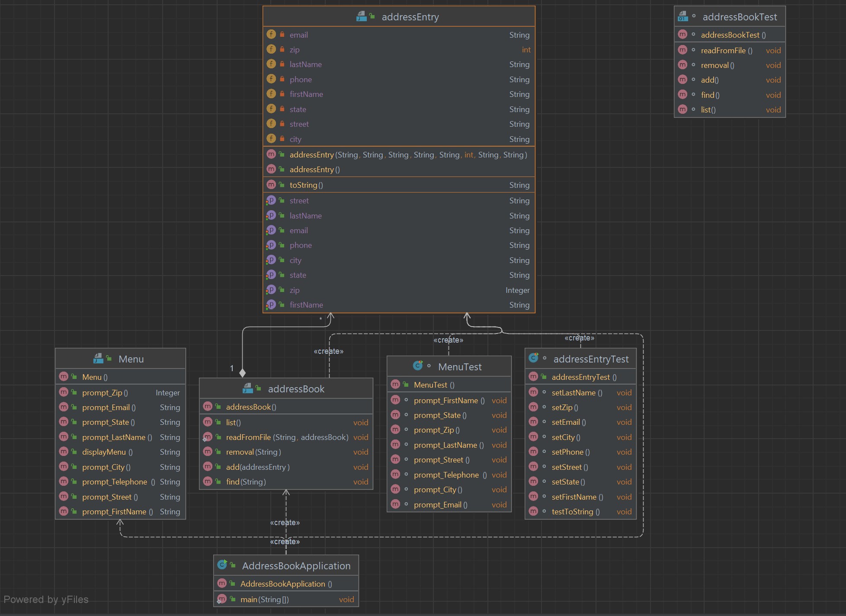Select the eight-parameter addressEntry constructor
846x616 pixels.
click(x=399, y=154)
